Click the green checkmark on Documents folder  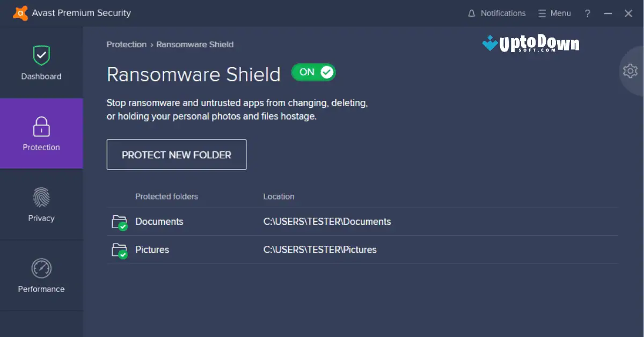coord(123,226)
